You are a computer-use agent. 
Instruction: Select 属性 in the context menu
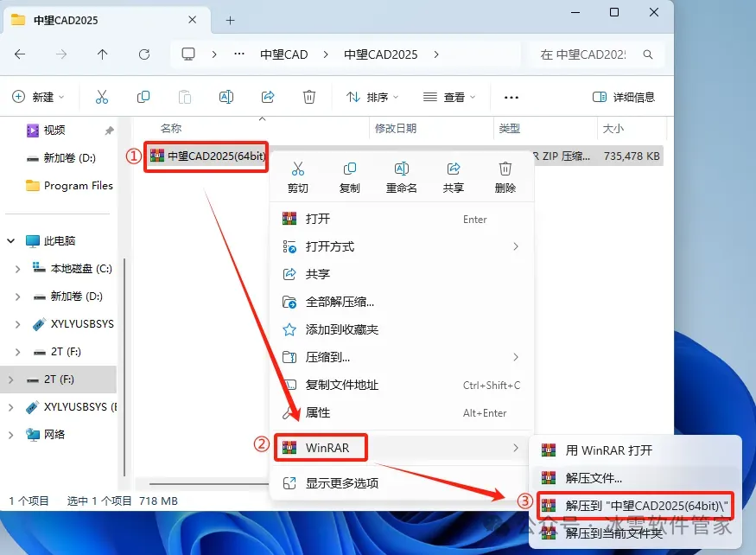[401, 412]
